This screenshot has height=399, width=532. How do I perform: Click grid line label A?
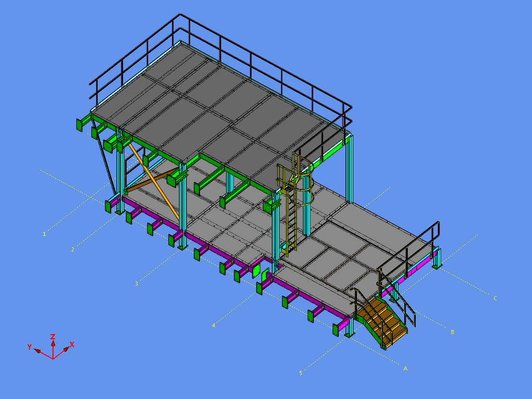pyautogui.click(x=405, y=368)
